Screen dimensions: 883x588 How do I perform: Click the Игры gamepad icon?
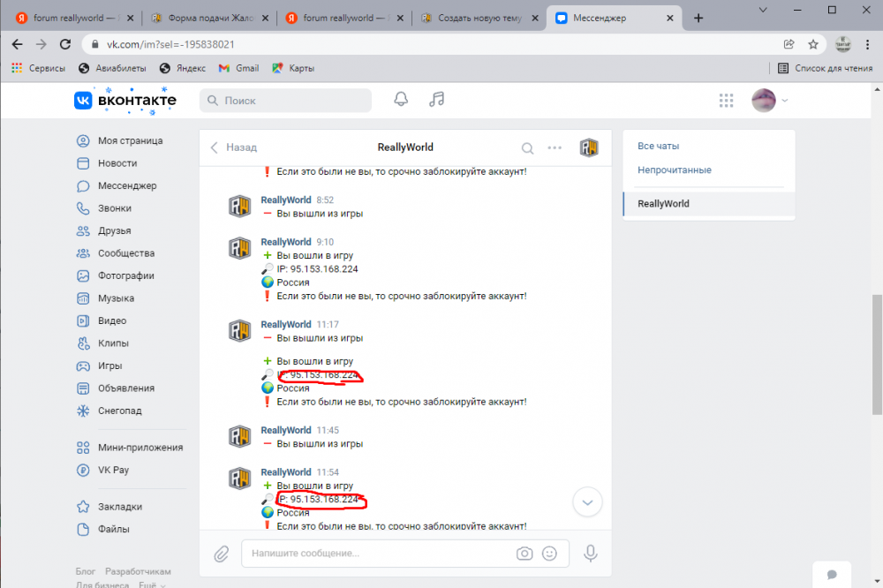pyautogui.click(x=83, y=366)
